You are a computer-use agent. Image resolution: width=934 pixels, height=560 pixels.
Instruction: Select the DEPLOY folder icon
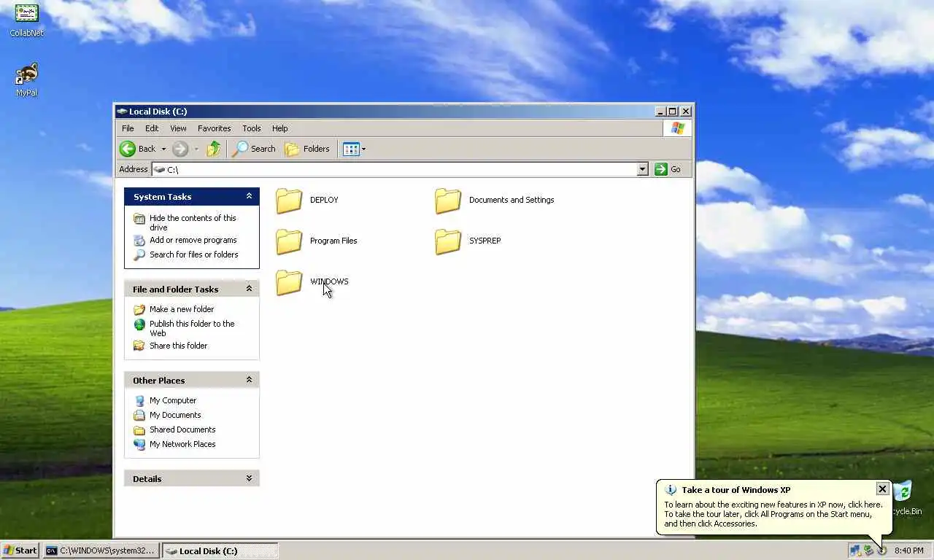pyautogui.click(x=289, y=201)
